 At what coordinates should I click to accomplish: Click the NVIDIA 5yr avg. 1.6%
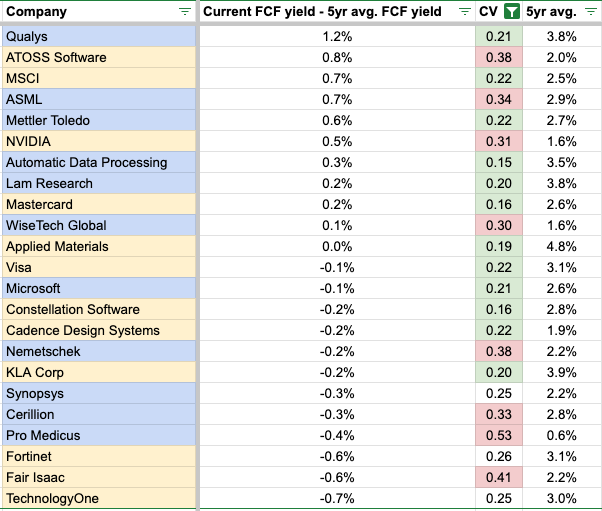[x=562, y=141]
